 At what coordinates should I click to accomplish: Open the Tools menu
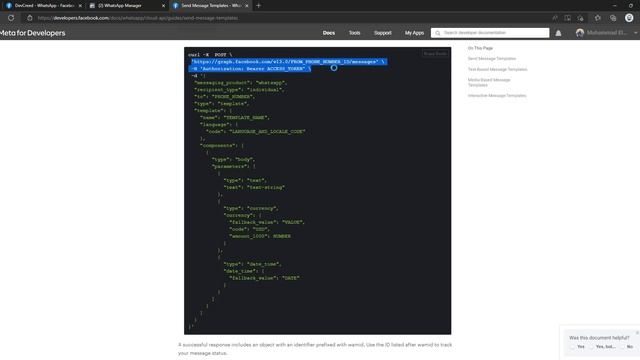tap(354, 33)
